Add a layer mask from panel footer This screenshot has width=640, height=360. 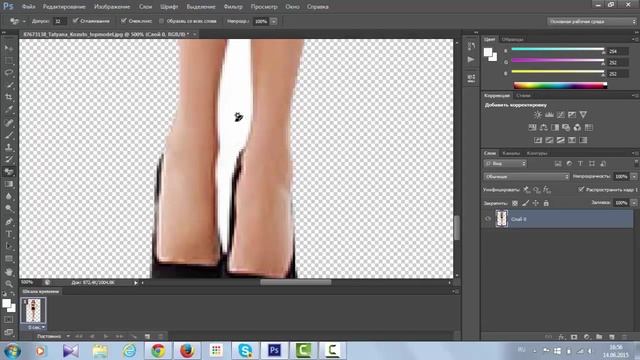(574, 337)
